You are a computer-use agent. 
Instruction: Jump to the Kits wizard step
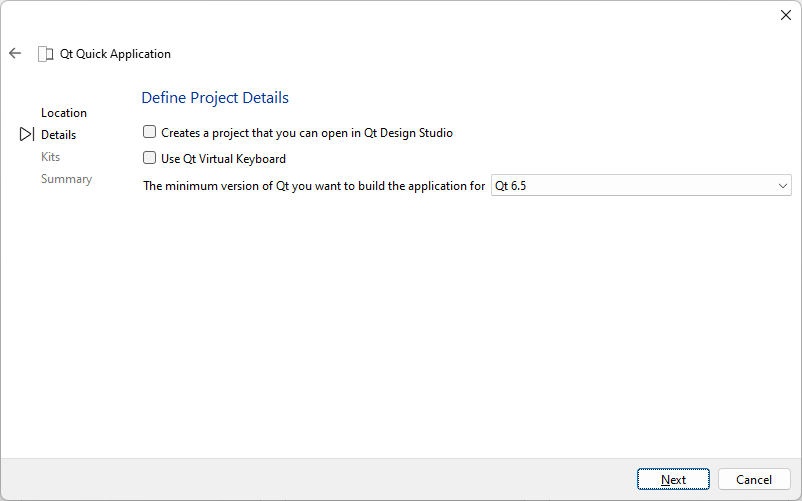point(50,157)
